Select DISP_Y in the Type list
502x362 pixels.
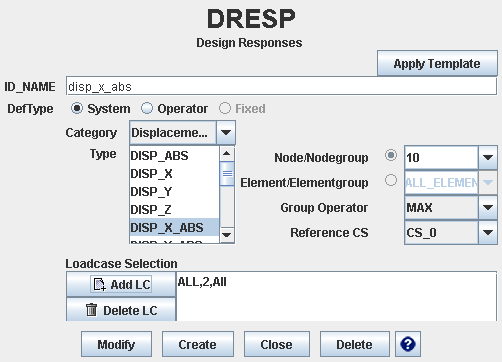point(174,192)
